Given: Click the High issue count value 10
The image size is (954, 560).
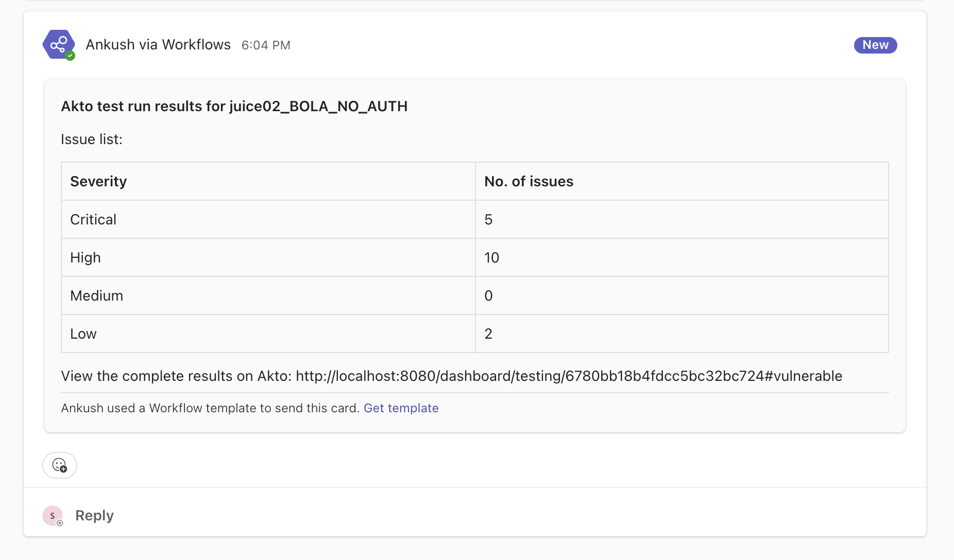Looking at the screenshot, I should (x=491, y=257).
